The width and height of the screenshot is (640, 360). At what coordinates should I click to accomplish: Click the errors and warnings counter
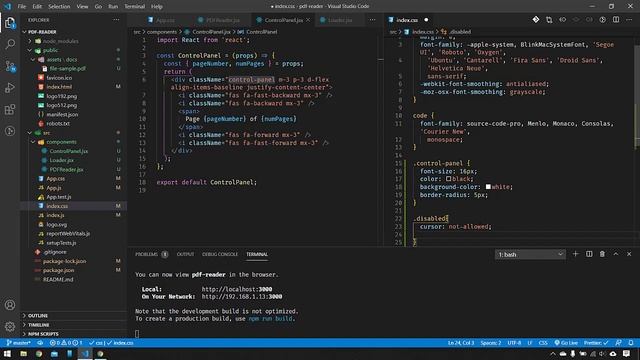coord(66,343)
